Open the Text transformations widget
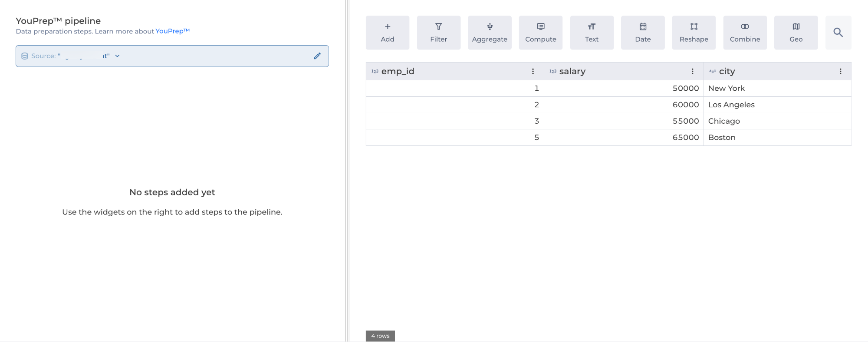This screenshot has width=868, height=342. (x=592, y=33)
